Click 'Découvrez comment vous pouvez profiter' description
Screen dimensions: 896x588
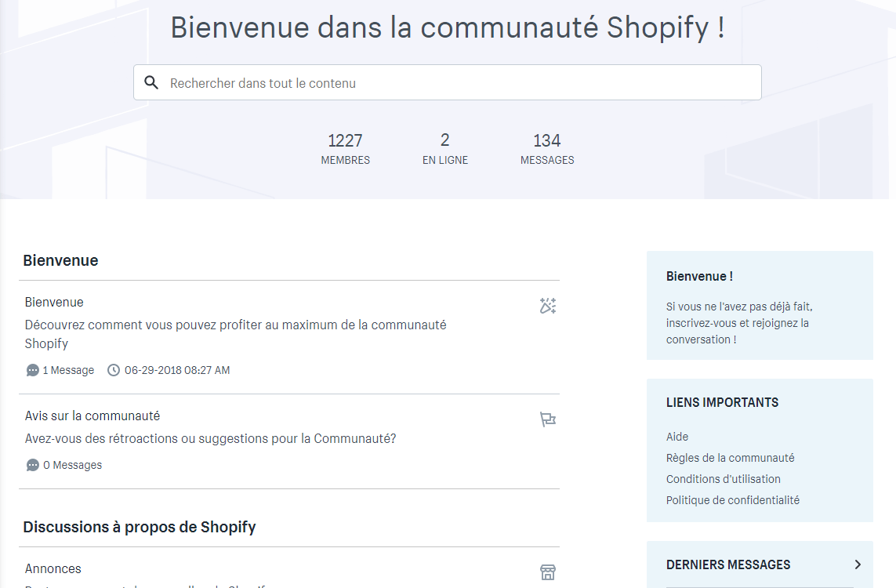coord(235,334)
